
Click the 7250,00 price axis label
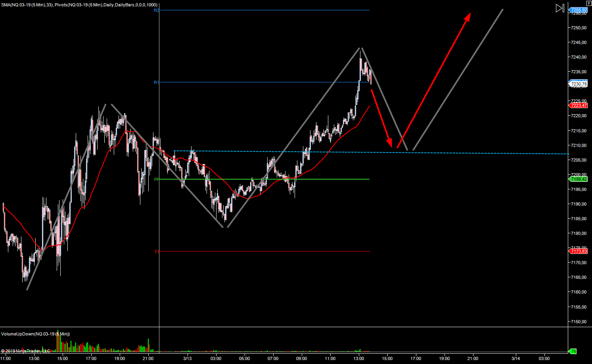click(579, 28)
